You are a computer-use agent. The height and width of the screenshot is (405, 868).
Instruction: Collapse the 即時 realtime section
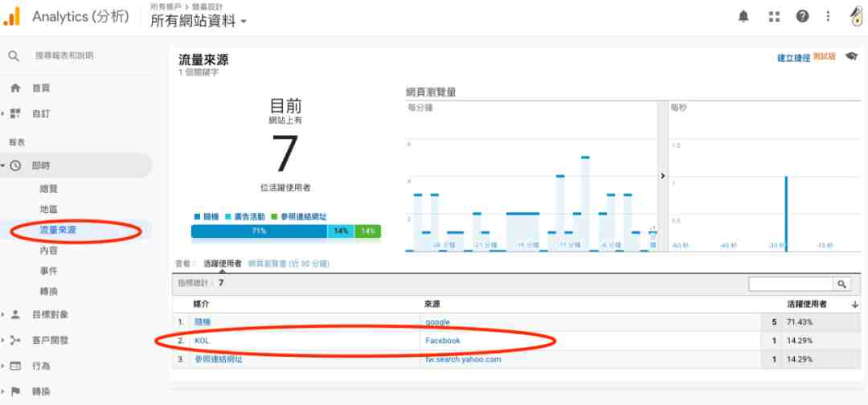coord(3,166)
